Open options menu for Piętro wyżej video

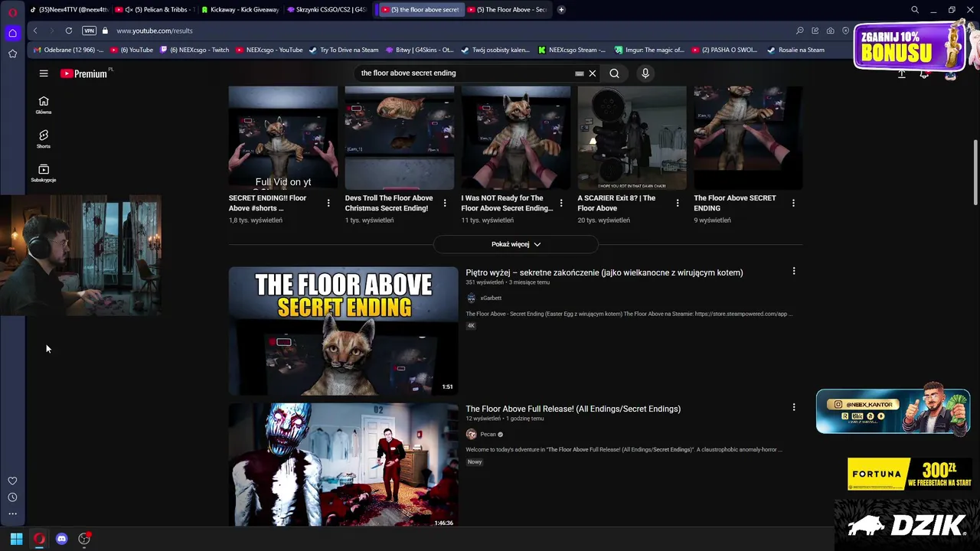coord(794,271)
